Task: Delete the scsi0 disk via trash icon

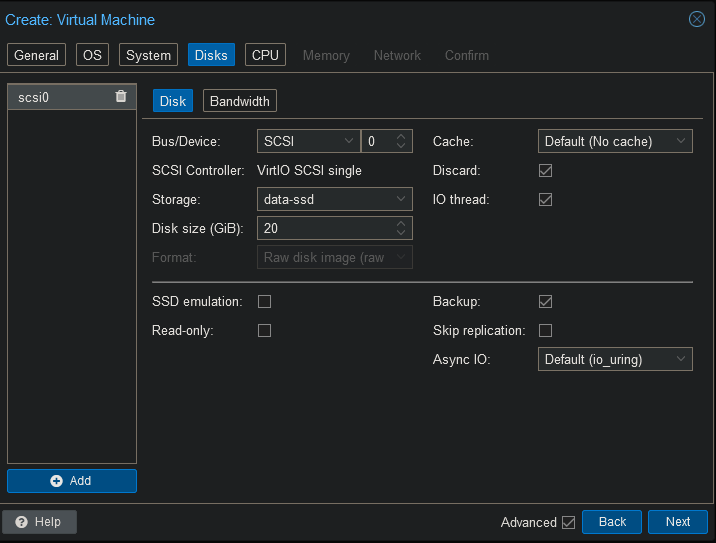Action: (x=121, y=97)
